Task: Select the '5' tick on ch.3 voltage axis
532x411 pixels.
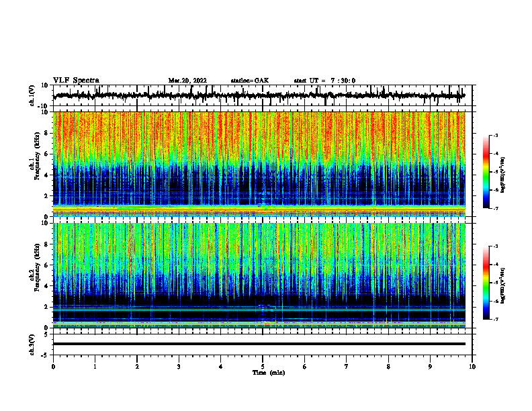Action: 46,334
